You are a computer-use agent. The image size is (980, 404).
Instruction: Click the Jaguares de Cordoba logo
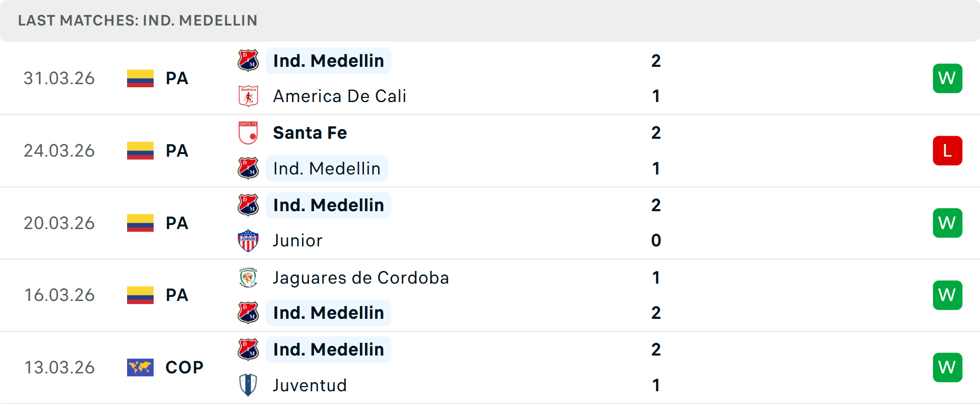tap(249, 278)
